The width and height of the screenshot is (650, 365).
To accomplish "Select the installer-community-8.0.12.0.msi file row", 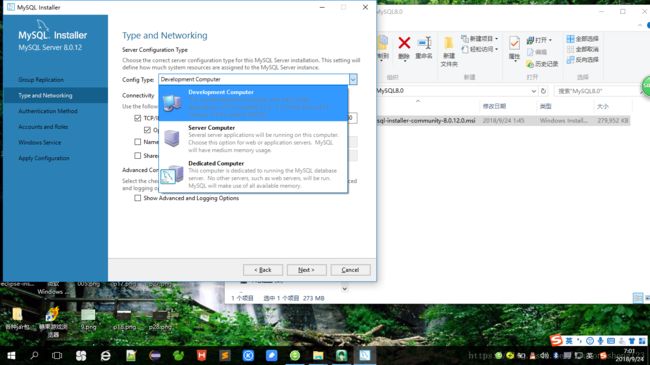I will click(x=503, y=121).
